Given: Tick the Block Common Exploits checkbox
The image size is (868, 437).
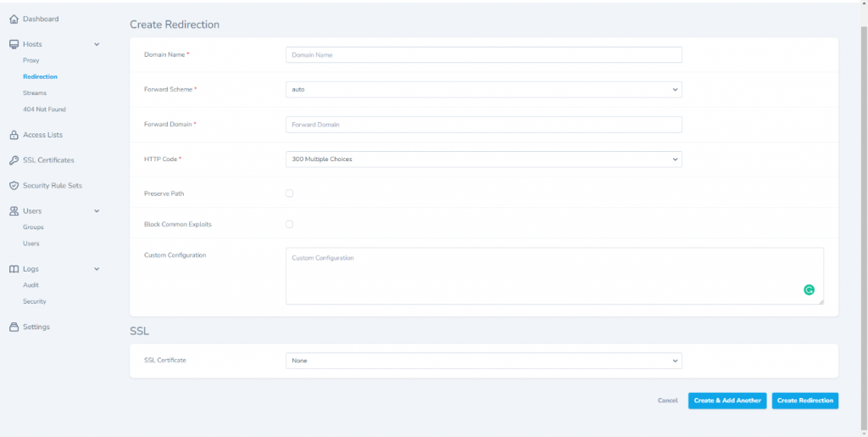Looking at the screenshot, I should 289,224.
